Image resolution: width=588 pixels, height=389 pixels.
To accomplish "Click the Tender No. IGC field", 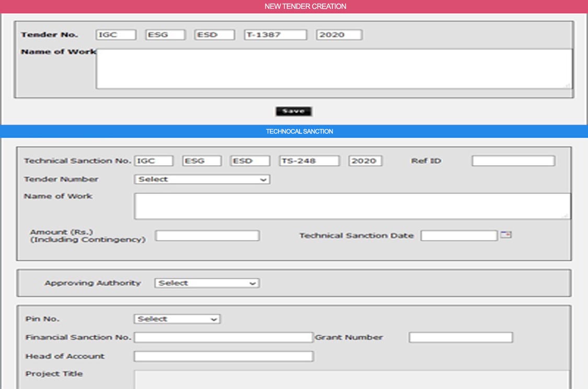I will coord(116,35).
